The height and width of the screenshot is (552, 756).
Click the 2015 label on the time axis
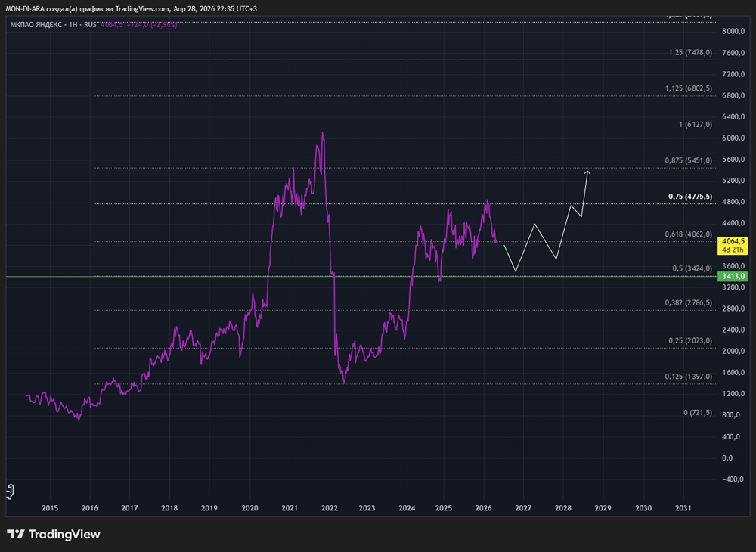coord(50,508)
